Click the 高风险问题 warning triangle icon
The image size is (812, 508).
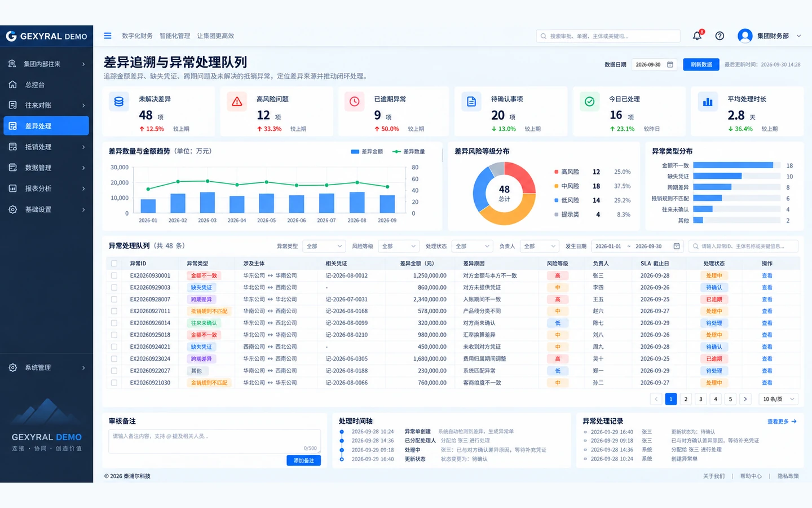[x=237, y=102]
